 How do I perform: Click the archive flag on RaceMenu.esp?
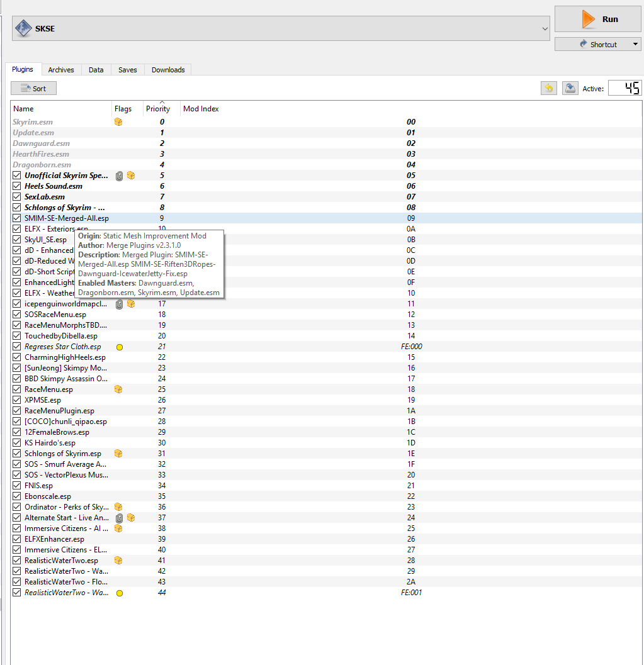(118, 389)
